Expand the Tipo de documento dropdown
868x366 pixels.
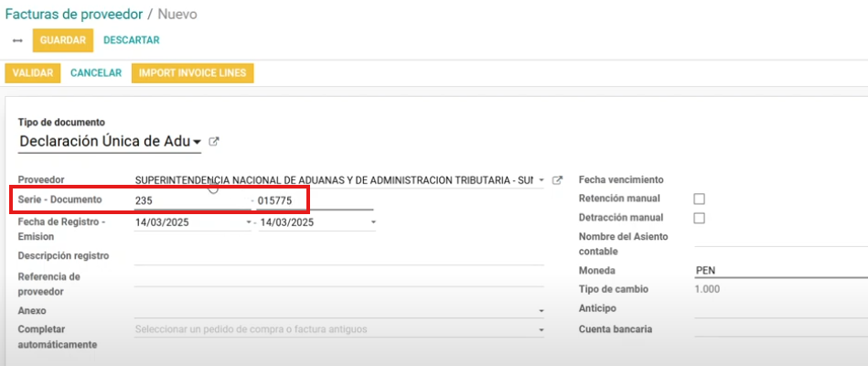pos(197,142)
